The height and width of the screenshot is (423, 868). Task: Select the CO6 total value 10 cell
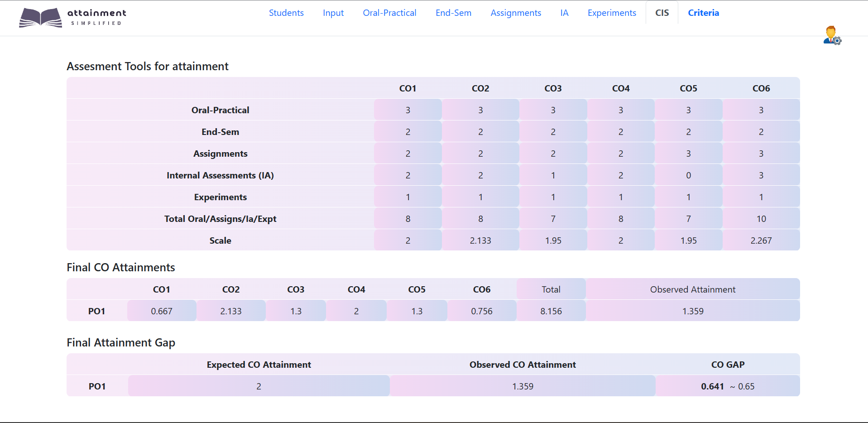(761, 218)
